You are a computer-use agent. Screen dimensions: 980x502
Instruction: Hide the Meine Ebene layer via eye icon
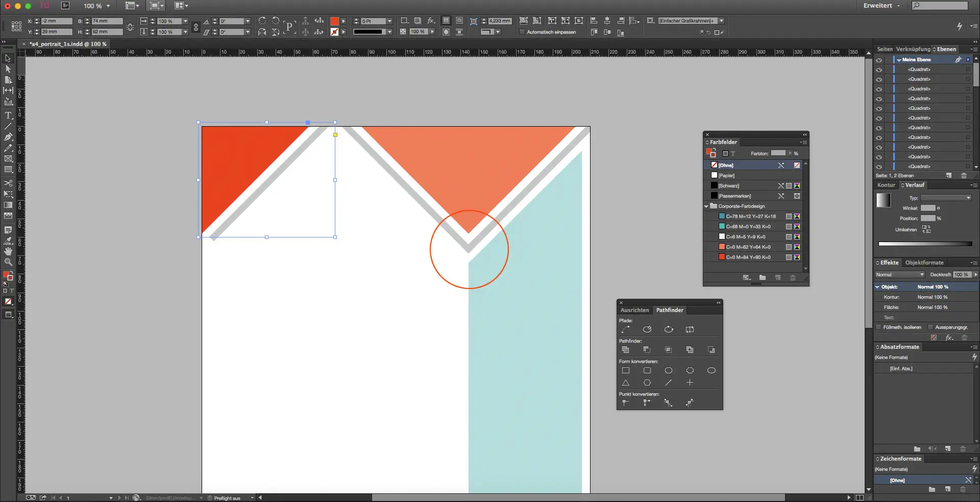tap(879, 60)
